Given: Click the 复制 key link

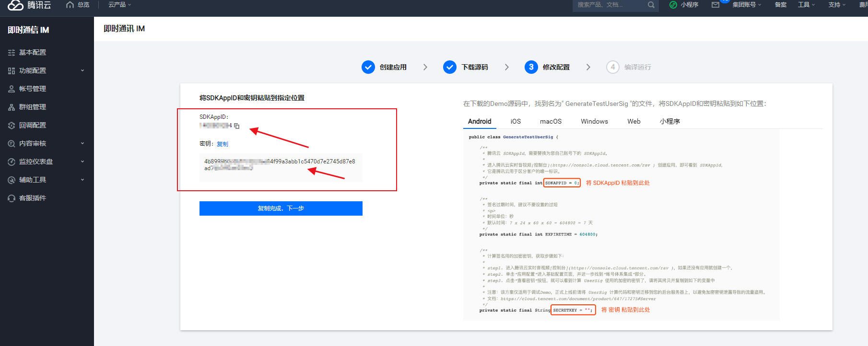Looking at the screenshot, I should (223, 144).
